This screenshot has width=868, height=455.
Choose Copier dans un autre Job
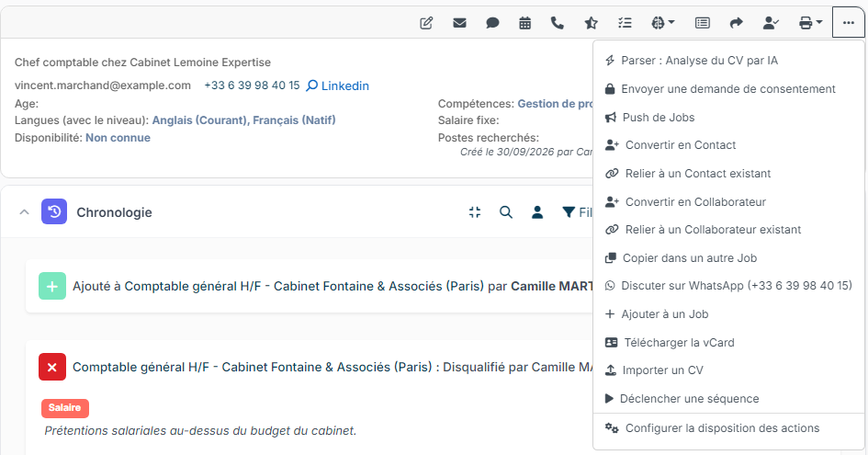(728, 257)
